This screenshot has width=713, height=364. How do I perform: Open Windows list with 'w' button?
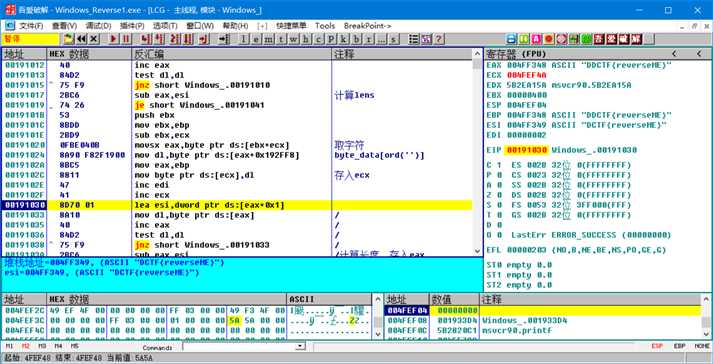[x=294, y=39]
